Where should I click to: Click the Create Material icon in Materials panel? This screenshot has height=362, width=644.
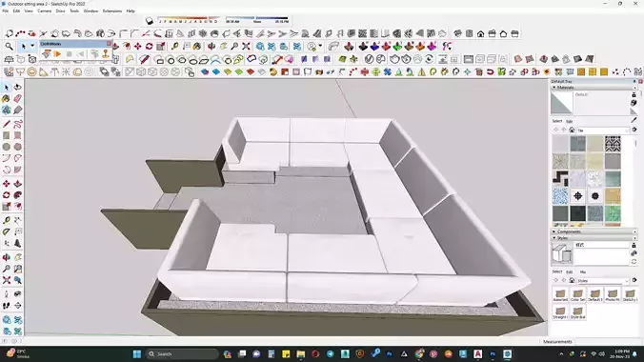634,103
